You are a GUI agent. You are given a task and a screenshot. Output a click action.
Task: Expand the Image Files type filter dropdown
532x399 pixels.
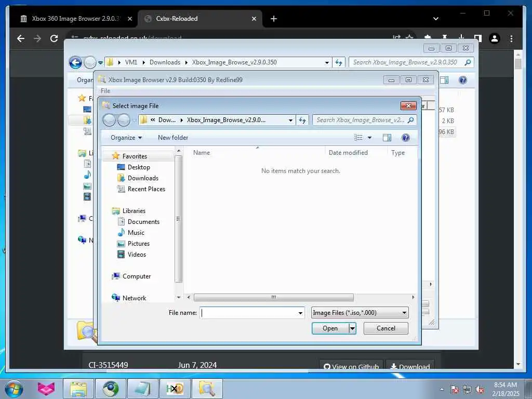pos(404,312)
